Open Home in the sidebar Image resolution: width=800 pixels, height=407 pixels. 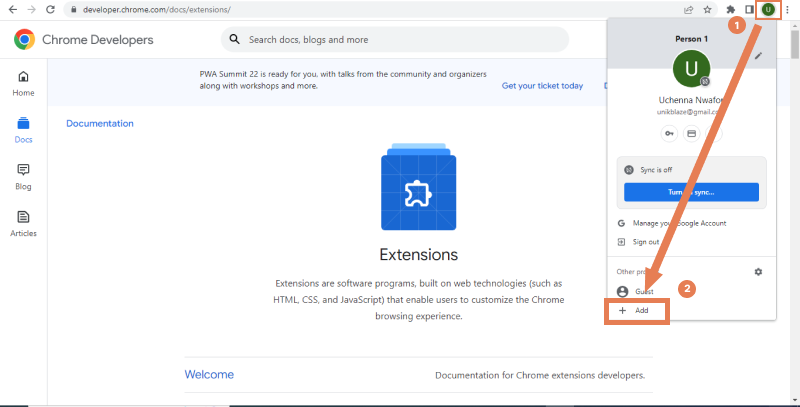pos(23,84)
